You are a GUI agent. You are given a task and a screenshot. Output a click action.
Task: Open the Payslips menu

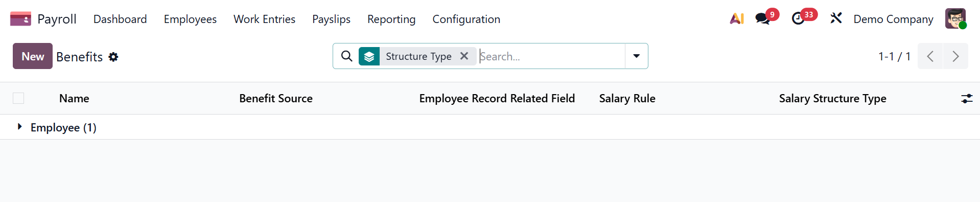pyautogui.click(x=331, y=19)
